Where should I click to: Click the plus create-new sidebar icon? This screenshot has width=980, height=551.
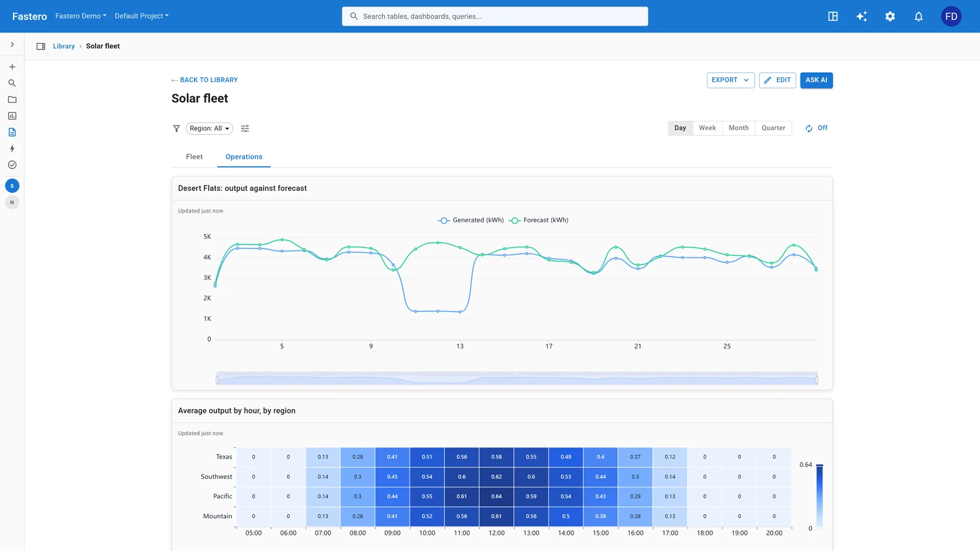tap(12, 67)
